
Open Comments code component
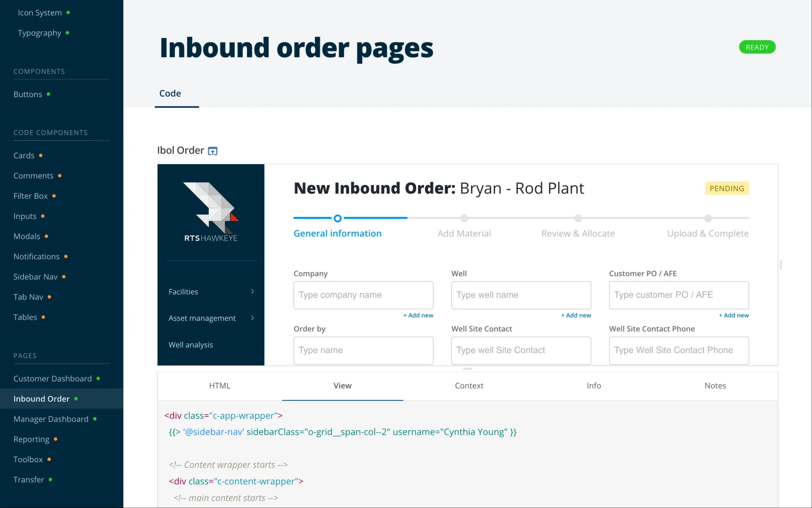click(x=34, y=176)
